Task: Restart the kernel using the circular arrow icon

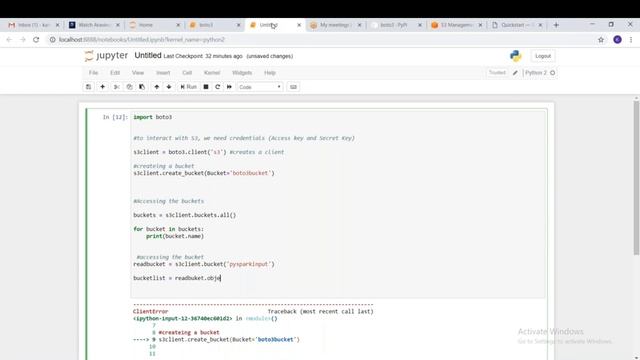Action: pos(218,87)
